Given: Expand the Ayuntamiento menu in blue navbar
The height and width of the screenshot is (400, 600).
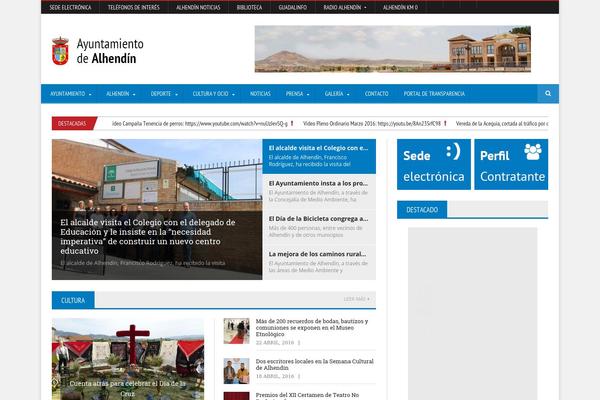Looking at the screenshot, I should point(71,94).
